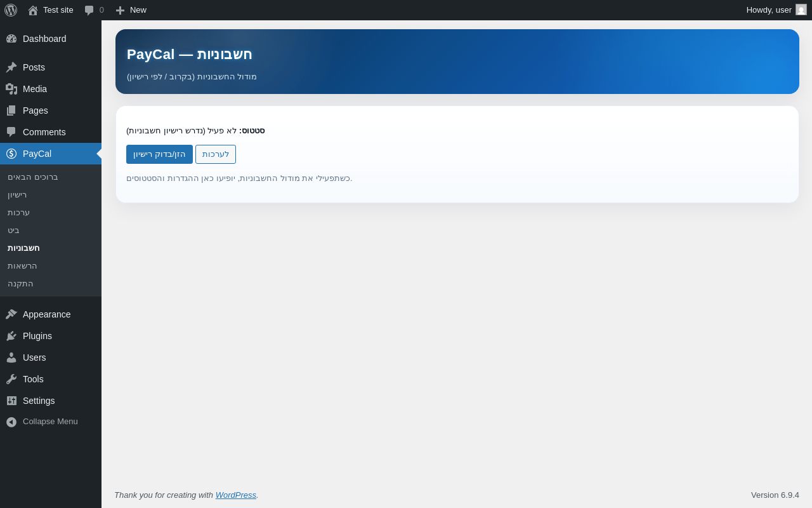Follow the WordPress footer link
Viewport: 812px width, 508px height.
(236, 495)
